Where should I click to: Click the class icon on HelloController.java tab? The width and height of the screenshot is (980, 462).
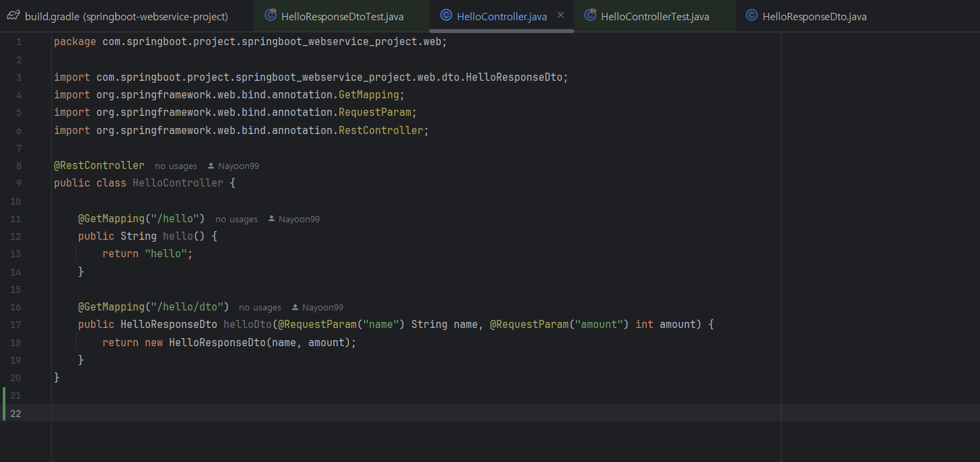[446, 15]
